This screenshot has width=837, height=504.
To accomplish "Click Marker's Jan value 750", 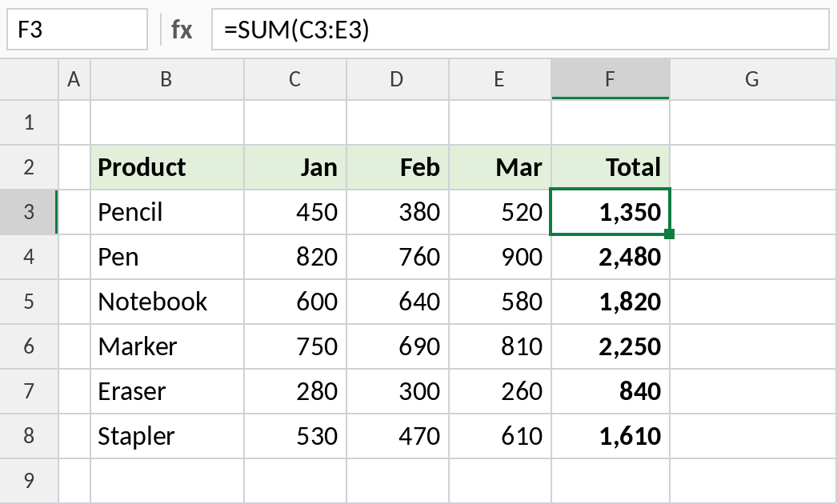I will click(x=295, y=346).
